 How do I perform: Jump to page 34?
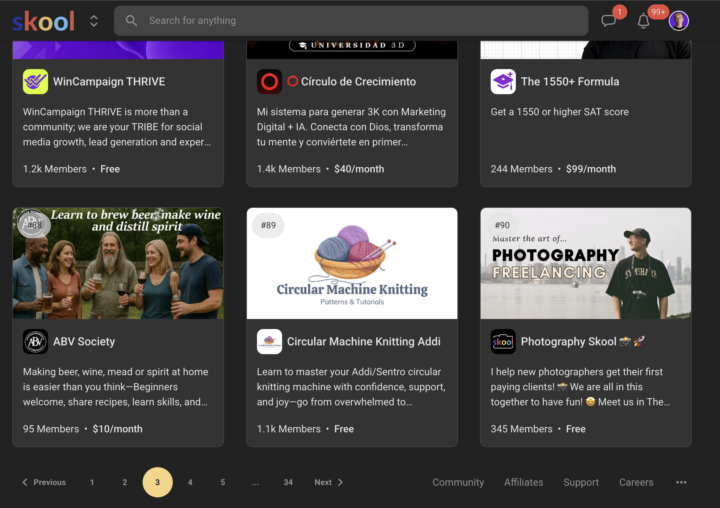288,482
